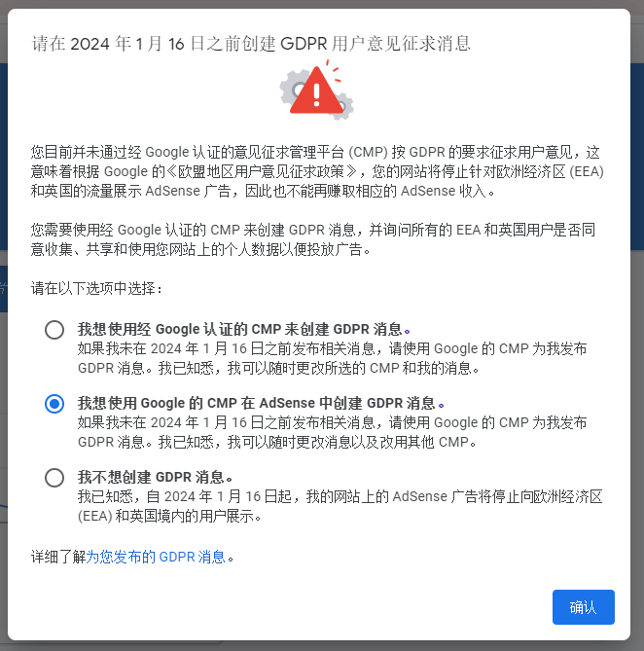This screenshot has height=651, width=644.
Task: Click the dialog title about 2024 年 1 月 16 日
Action: pyautogui.click(x=251, y=44)
